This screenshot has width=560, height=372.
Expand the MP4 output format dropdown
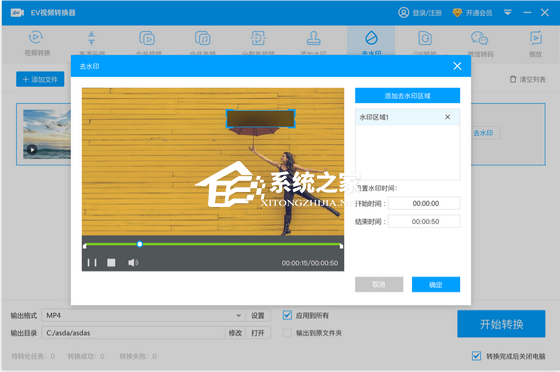pyautogui.click(x=238, y=316)
